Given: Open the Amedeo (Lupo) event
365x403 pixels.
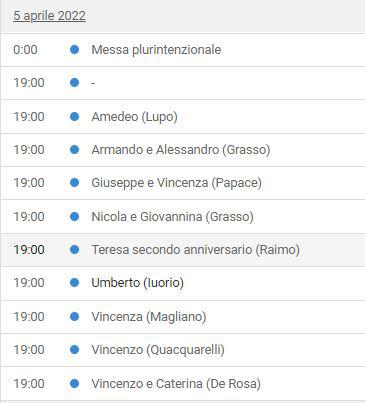Looking at the screenshot, I should pyautogui.click(x=134, y=117).
